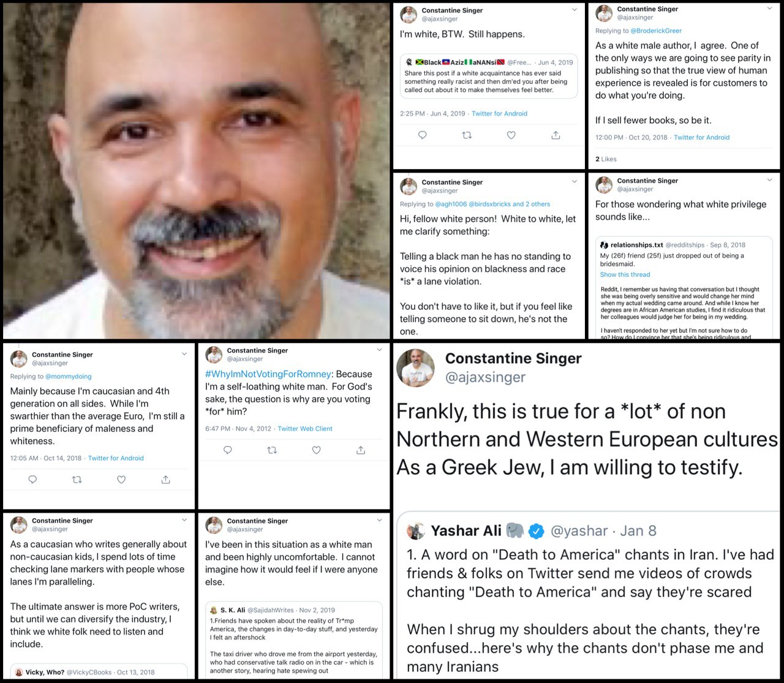Open chevron menu on 'white privilege sounds like' tweet
The width and height of the screenshot is (784, 683).
(x=769, y=180)
